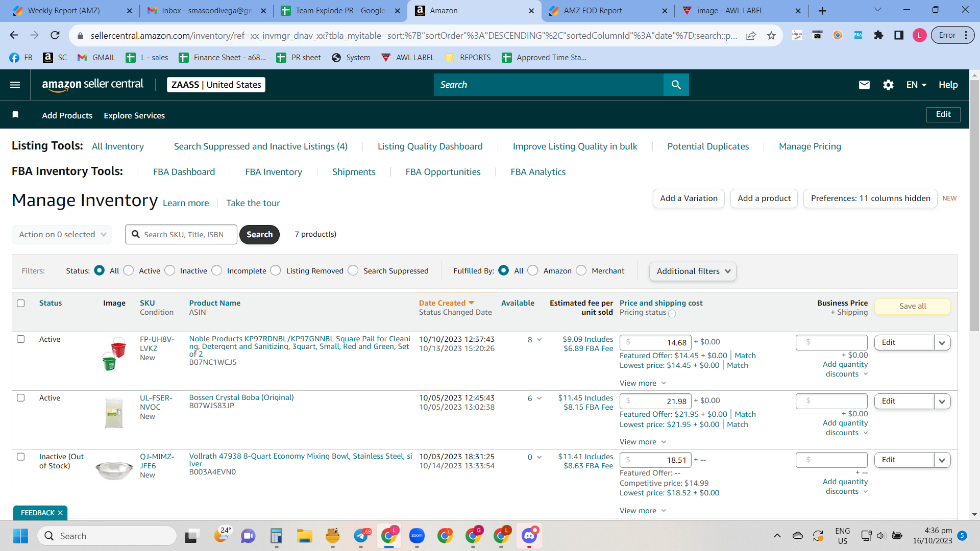Select checkbox for Vollrath Mixing Bowl row
This screenshot has width=980, height=551.
21,457
